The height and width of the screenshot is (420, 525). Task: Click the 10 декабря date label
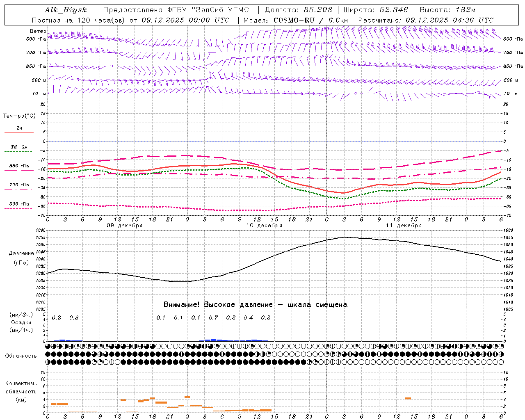tap(264, 226)
